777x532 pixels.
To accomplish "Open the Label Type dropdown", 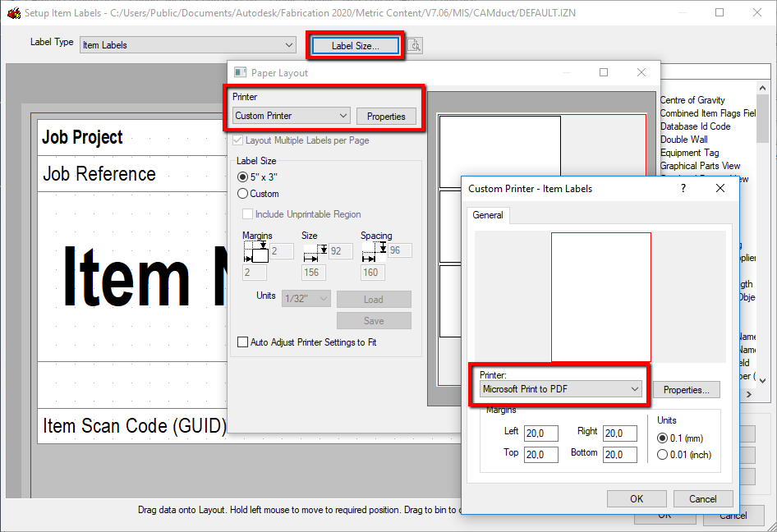I will [288, 44].
